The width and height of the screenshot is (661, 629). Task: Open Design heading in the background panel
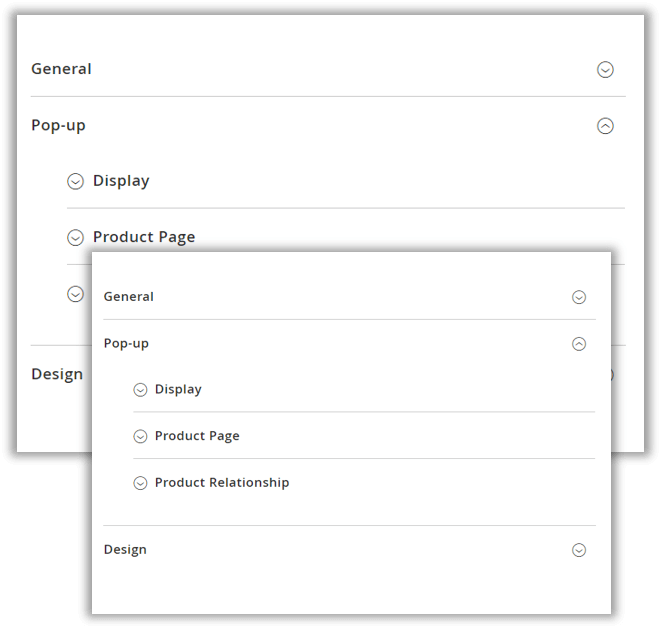click(x=57, y=374)
